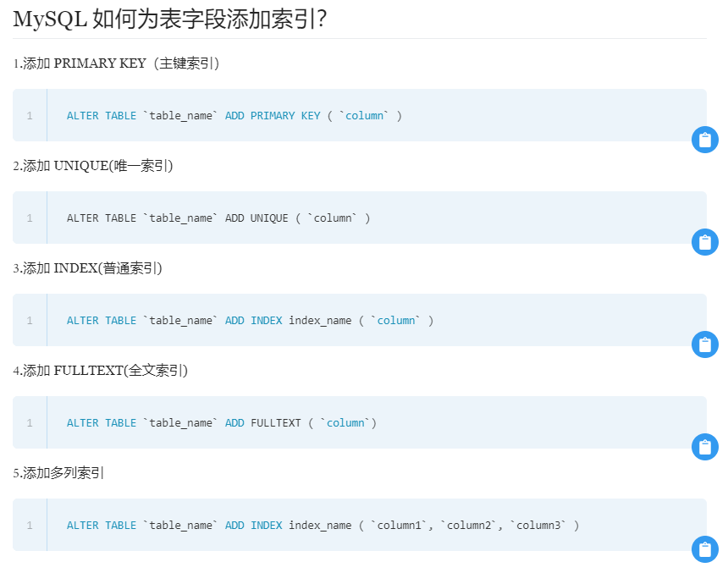Viewport: 728px width, 584px height.
Task: Copy the ADD PRIMARY KEY code snippet
Action: [x=705, y=140]
